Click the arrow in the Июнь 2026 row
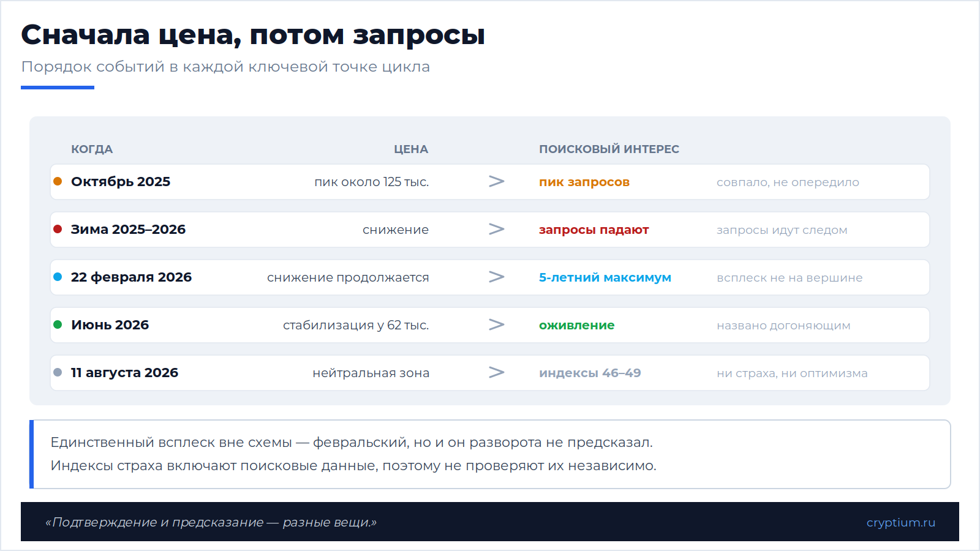 [x=497, y=324]
